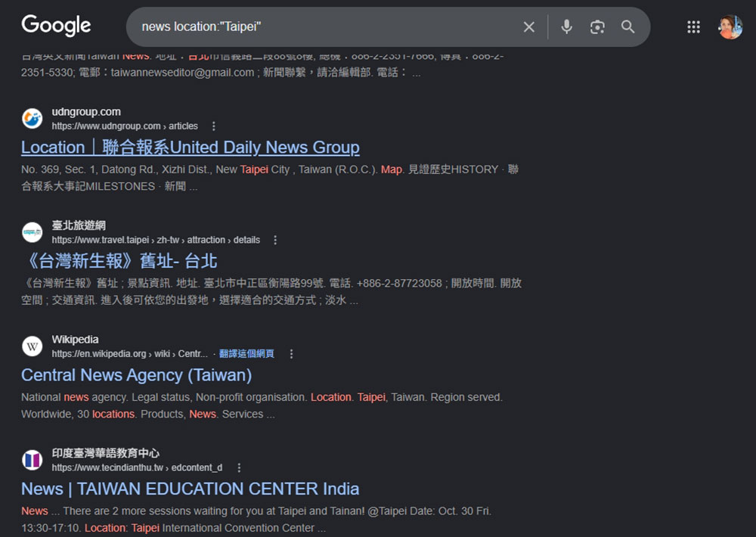Click the 臺北旅遊網 site name
This screenshot has width=756, height=537.
click(x=79, y=225)
